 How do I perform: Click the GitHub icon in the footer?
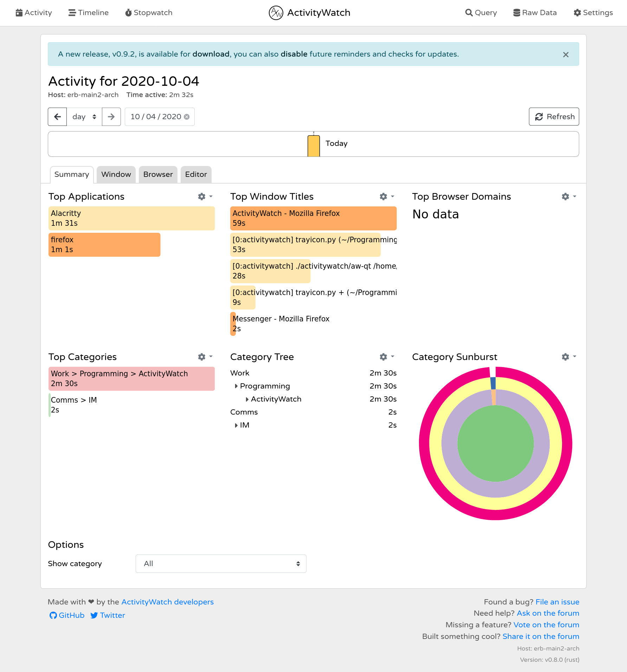point(53,615)
